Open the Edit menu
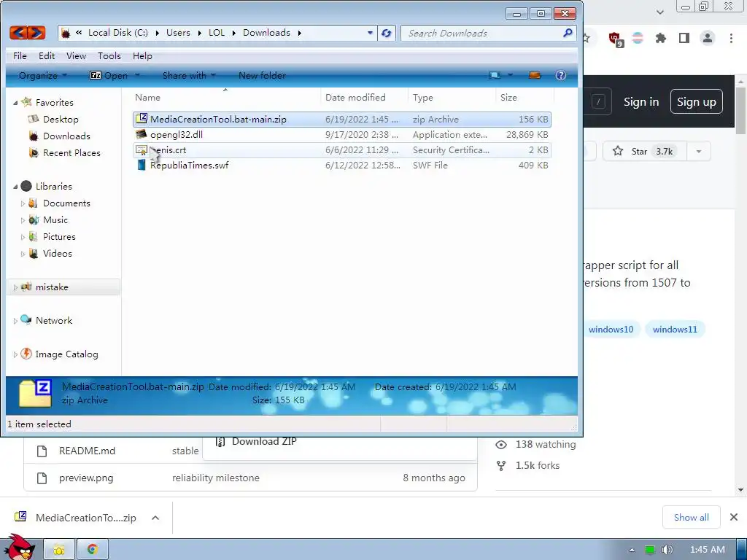The height and width of the screenshot is (560, 747). (x=47, y=56)
